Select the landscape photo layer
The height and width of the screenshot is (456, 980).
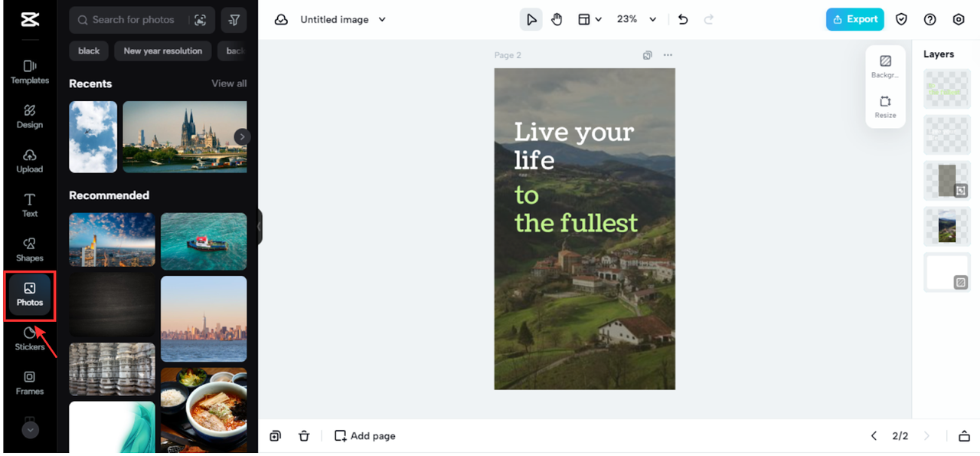tap(946, 227)
